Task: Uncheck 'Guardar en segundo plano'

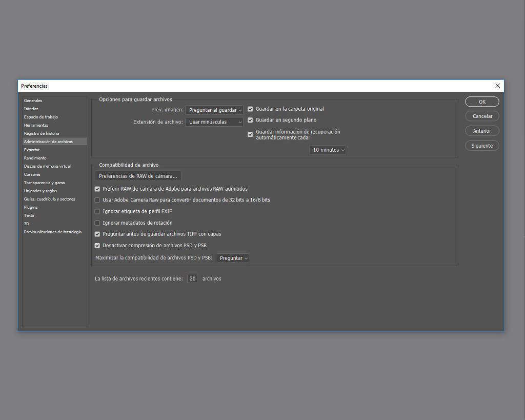Action: click(250, 120)
